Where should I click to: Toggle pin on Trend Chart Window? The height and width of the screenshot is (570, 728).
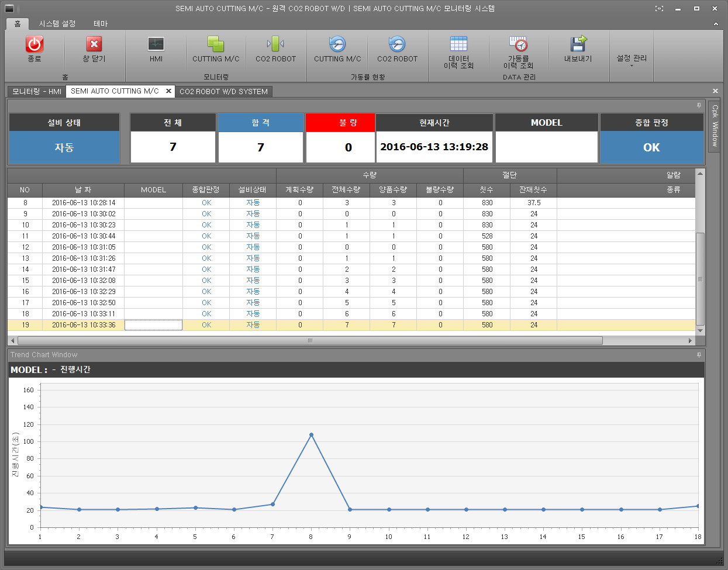[699, 355]
